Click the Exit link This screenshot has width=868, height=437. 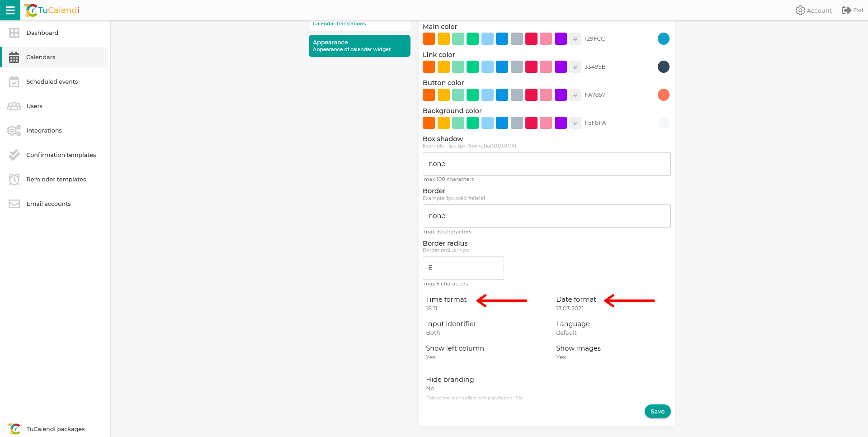[853, 10]
